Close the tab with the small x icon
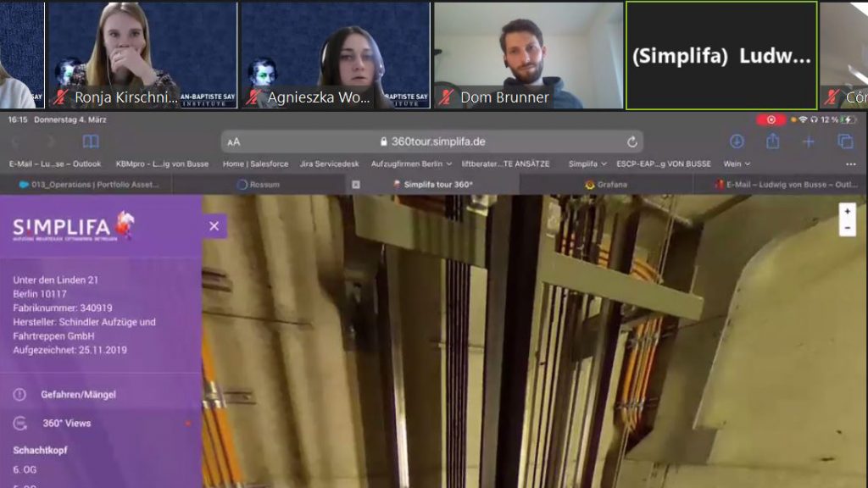 (356, 185)
